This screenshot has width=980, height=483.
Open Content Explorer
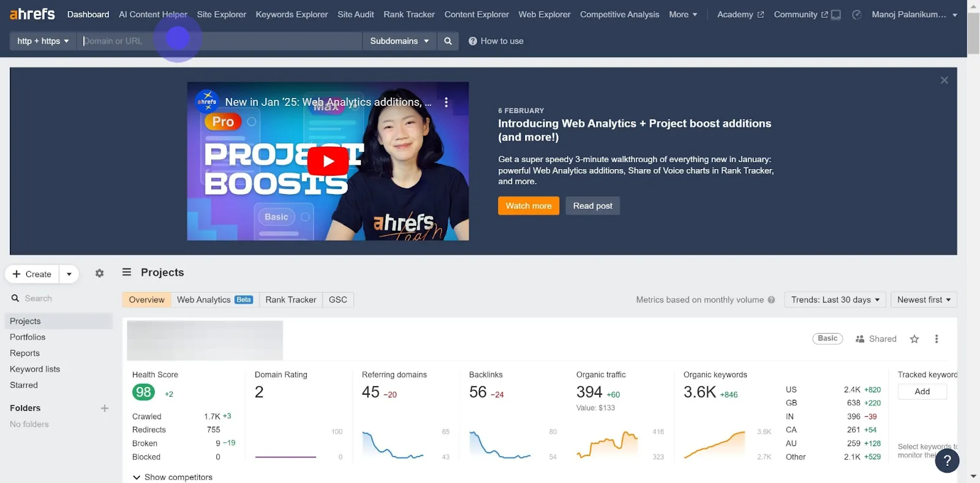pos(477,15)
